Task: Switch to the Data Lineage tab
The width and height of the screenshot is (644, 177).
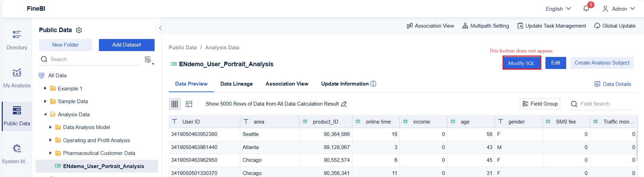Action: click(x=237, y=84)
